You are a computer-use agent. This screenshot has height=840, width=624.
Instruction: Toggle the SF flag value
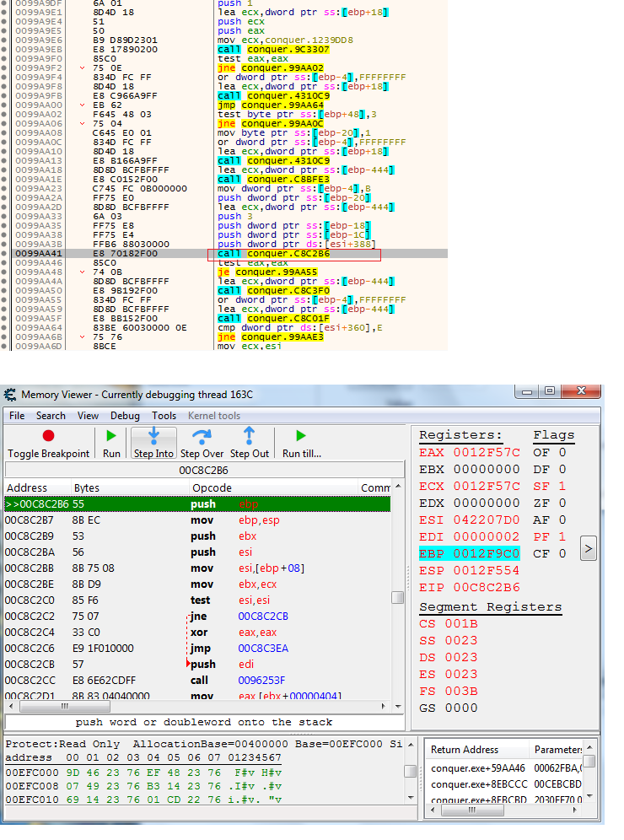562,487
